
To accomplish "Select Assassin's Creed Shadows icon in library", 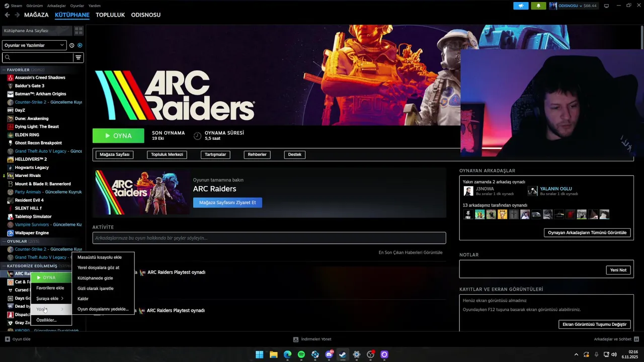I will (10, 77).
